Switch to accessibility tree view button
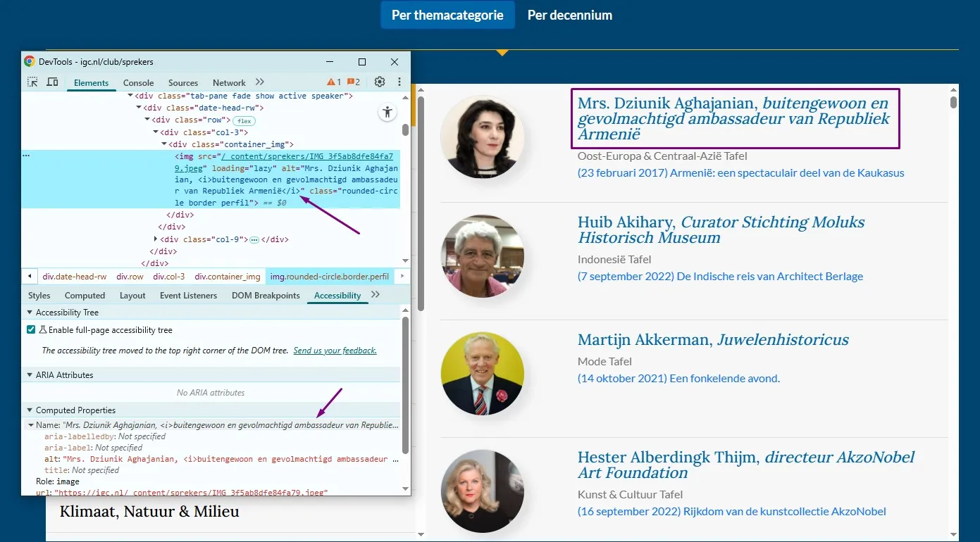Viewport: 980px width, 542px height. coord(387,112)
